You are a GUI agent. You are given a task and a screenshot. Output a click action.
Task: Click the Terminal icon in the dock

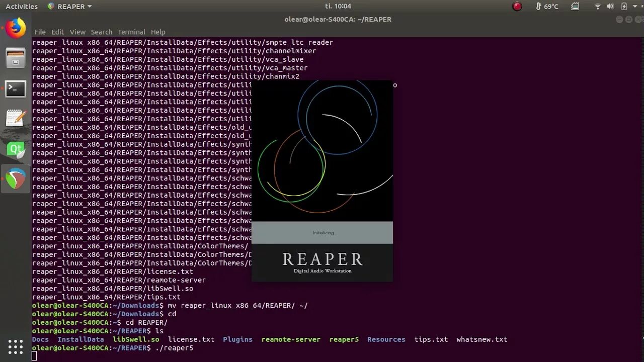(16, 88)
